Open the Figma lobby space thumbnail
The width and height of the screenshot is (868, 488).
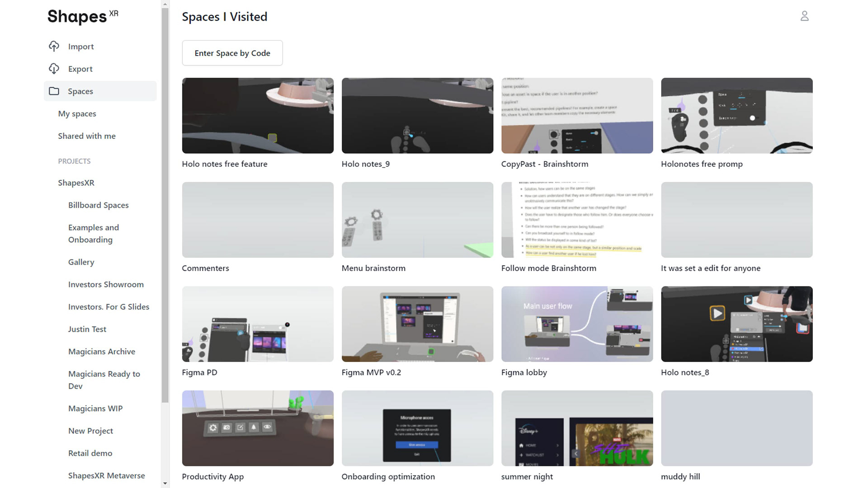point(577,324)
